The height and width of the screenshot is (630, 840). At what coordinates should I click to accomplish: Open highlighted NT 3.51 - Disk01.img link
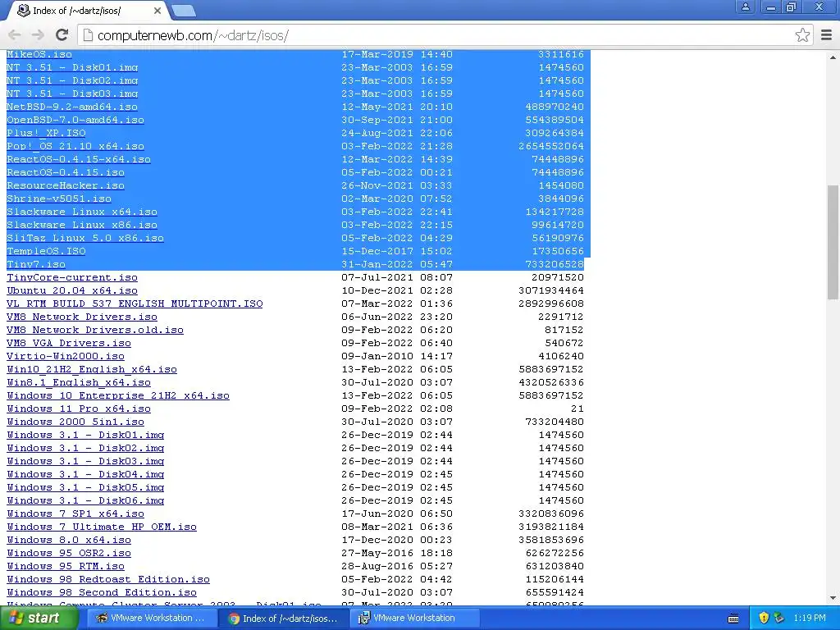72,67
